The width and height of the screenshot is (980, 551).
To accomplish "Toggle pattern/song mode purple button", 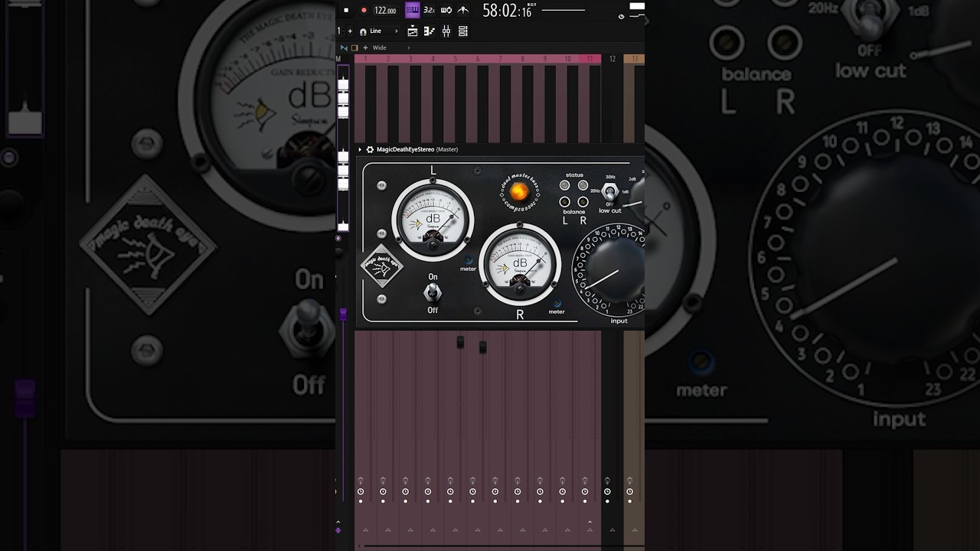I will point(412,10).
